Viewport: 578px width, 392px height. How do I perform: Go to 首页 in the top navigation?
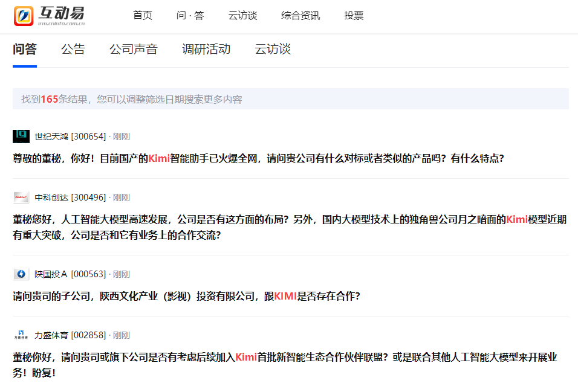click(x=143, y=16)
